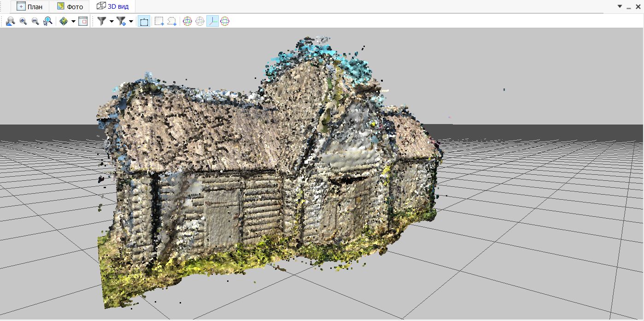Open the panel options triangle menu
The width and height of the screenshot is (644, 321).
tap(620, 6)
